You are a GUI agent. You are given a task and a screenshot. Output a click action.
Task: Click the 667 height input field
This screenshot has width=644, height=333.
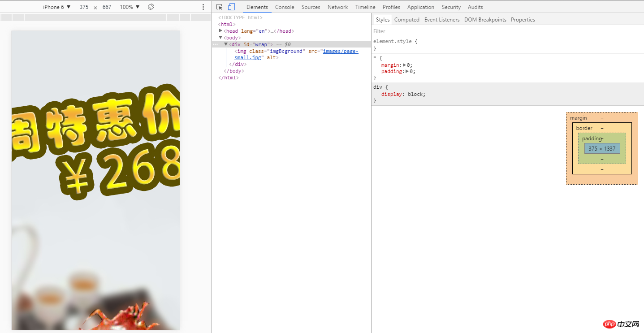[107, 7]
